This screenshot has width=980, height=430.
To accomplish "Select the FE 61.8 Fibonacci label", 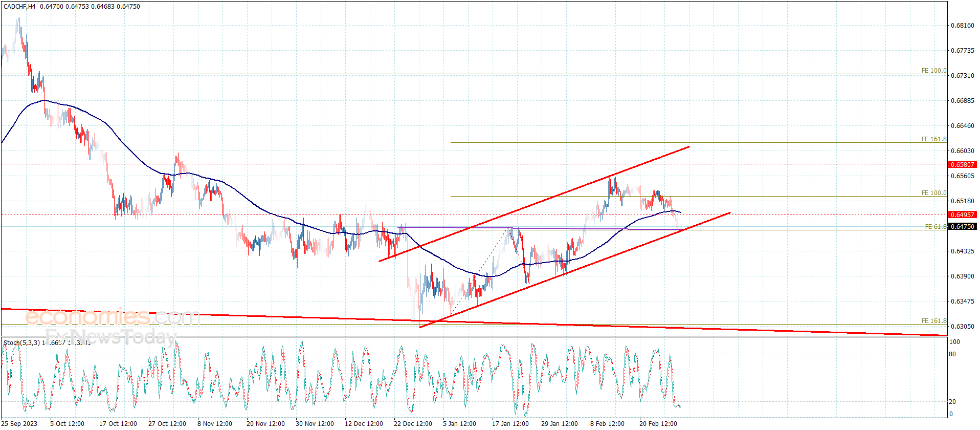I will point(936,227).
